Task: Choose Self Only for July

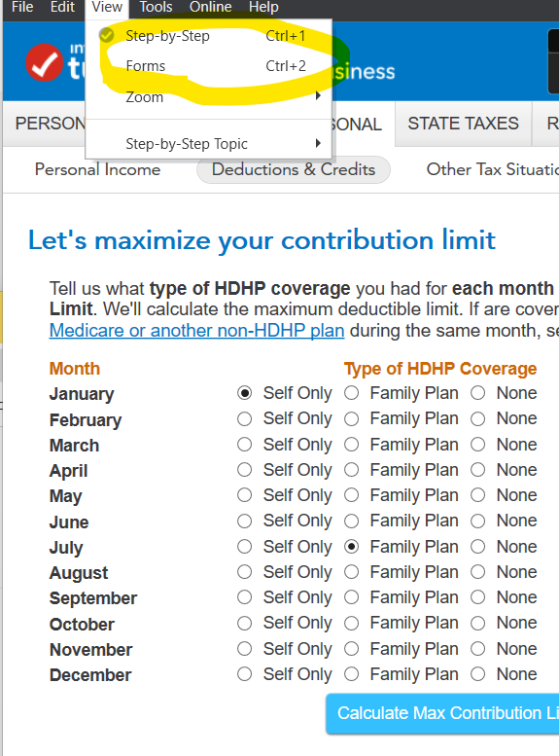Action: click(x=244, y=546)
